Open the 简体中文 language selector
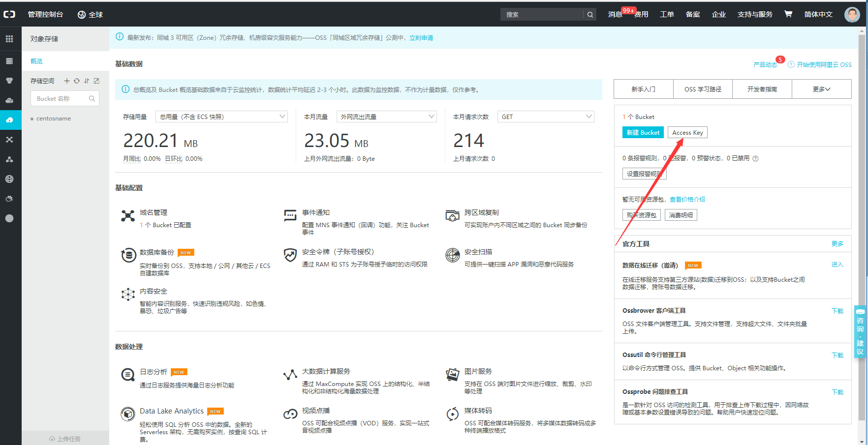 point(818,14)
